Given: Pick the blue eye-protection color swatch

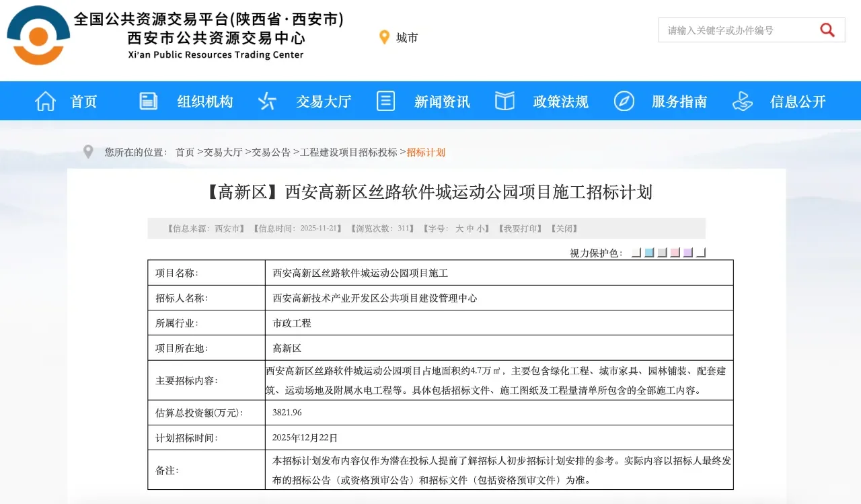Looking at the screenshot, I should [648, 252].
